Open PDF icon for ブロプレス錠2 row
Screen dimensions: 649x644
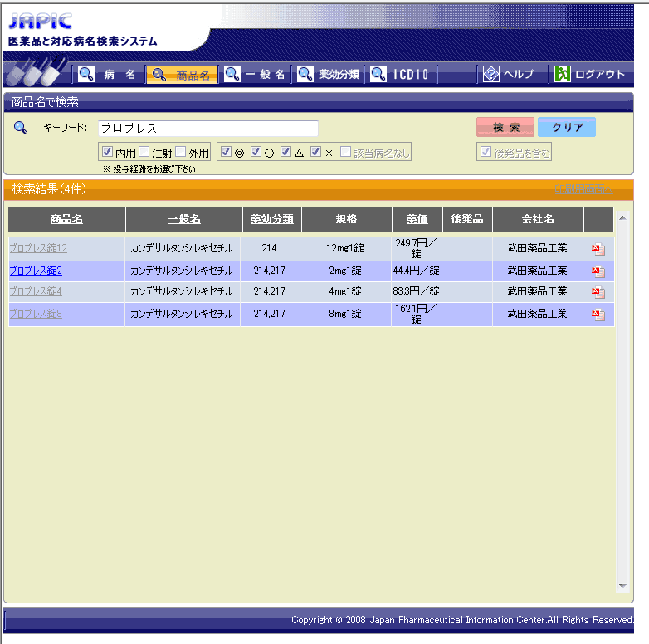(x=598, y=271)
